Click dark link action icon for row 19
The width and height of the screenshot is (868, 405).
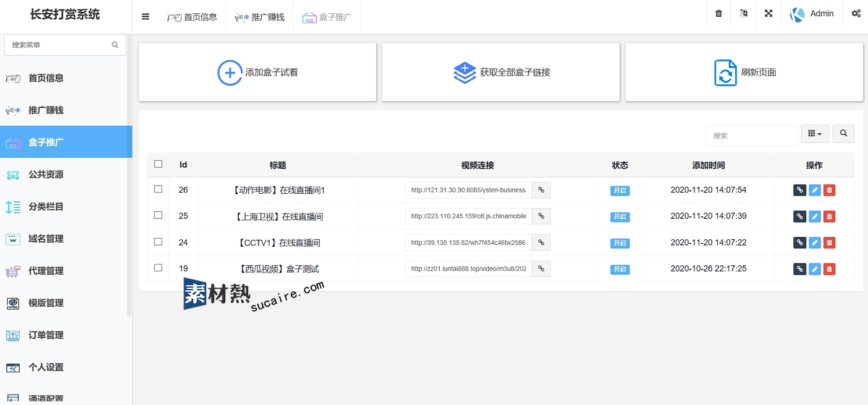800,269
